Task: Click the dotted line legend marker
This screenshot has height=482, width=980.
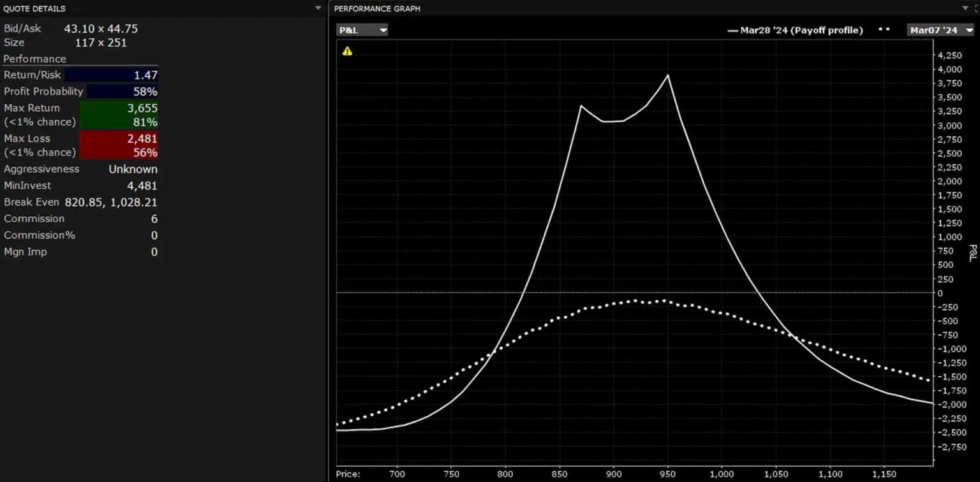Action: (884, 30)
